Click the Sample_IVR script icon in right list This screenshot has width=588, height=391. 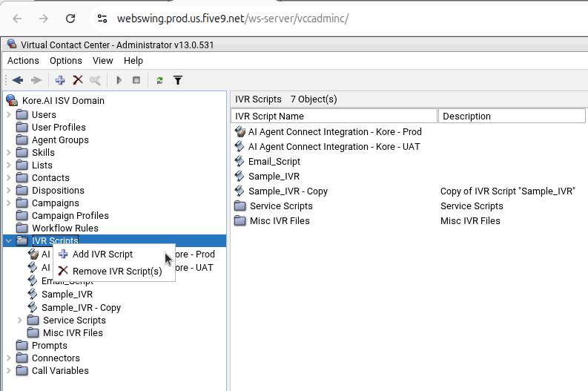pyautogui.click(x=240, y=176)
